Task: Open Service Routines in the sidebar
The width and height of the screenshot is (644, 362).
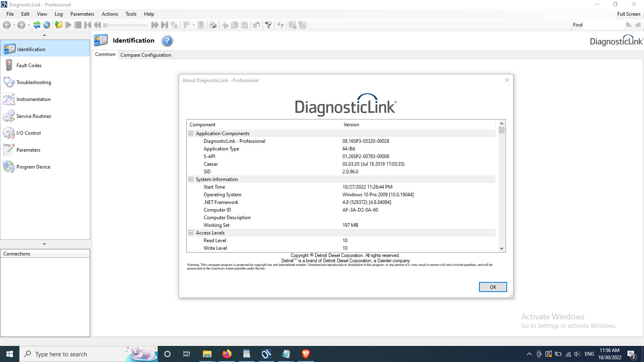Action: tap(45, 116)
